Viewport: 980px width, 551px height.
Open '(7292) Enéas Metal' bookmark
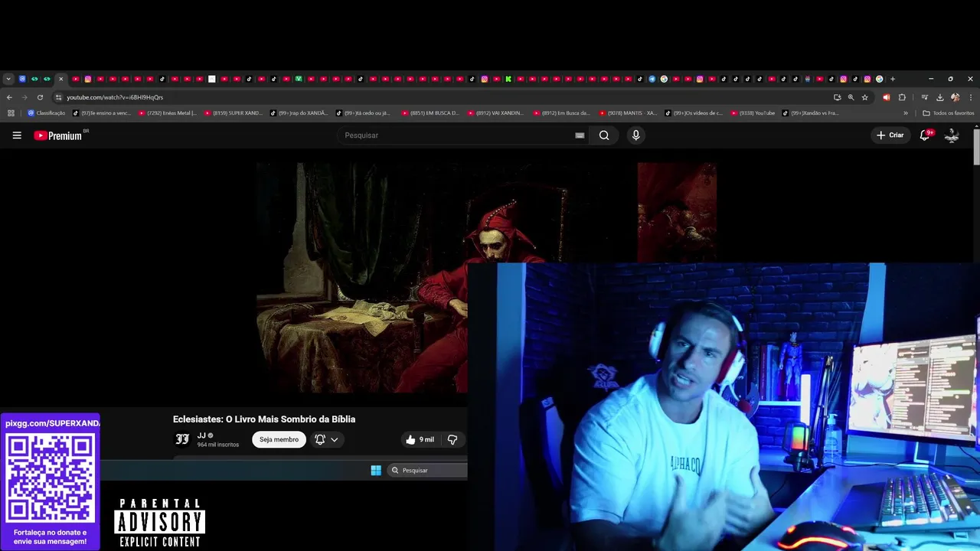[x=168, y=113]
